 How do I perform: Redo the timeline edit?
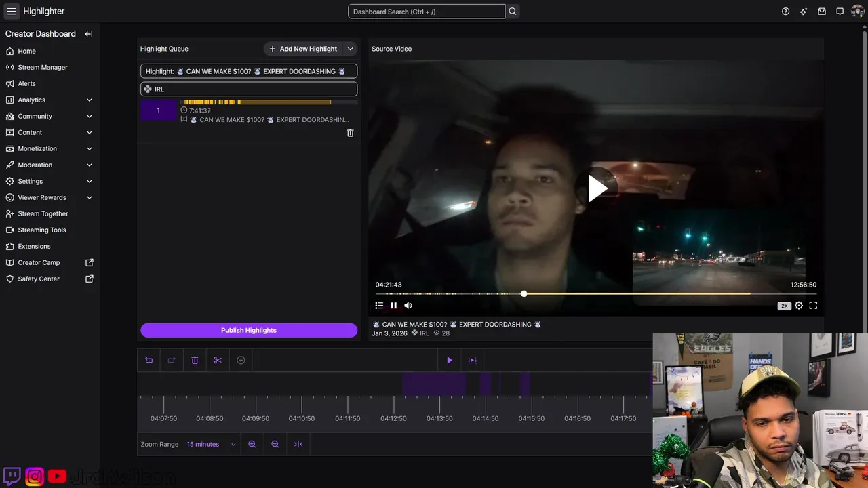[172, 360]
